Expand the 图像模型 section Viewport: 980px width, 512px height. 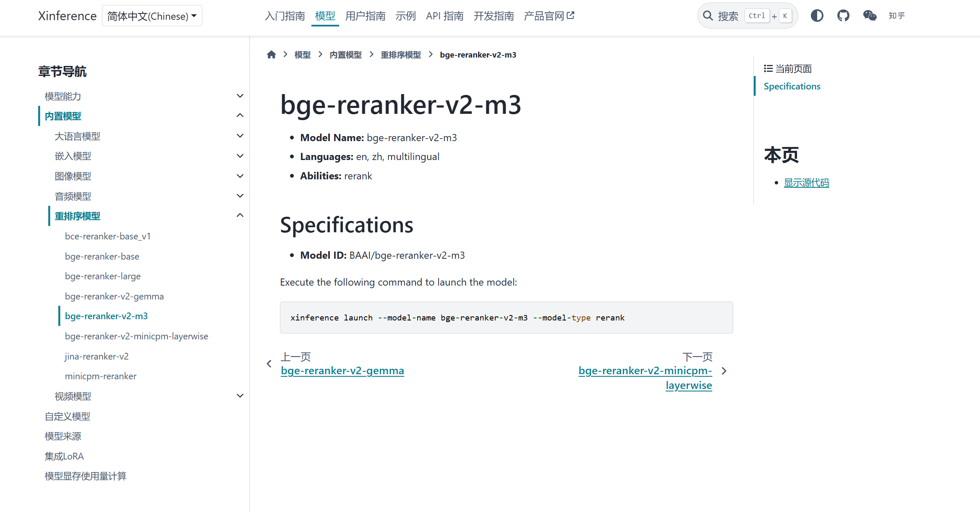click(240, 176)
